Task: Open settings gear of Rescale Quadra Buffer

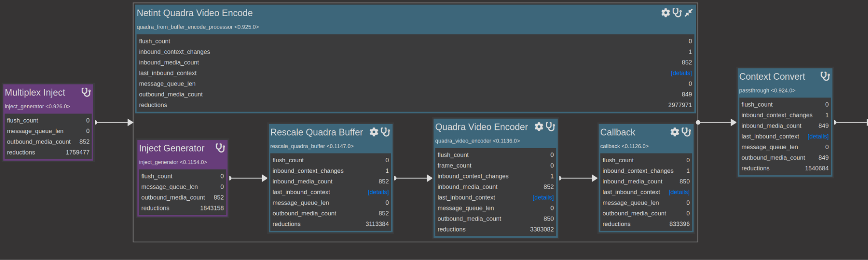Action: (374, 132)
